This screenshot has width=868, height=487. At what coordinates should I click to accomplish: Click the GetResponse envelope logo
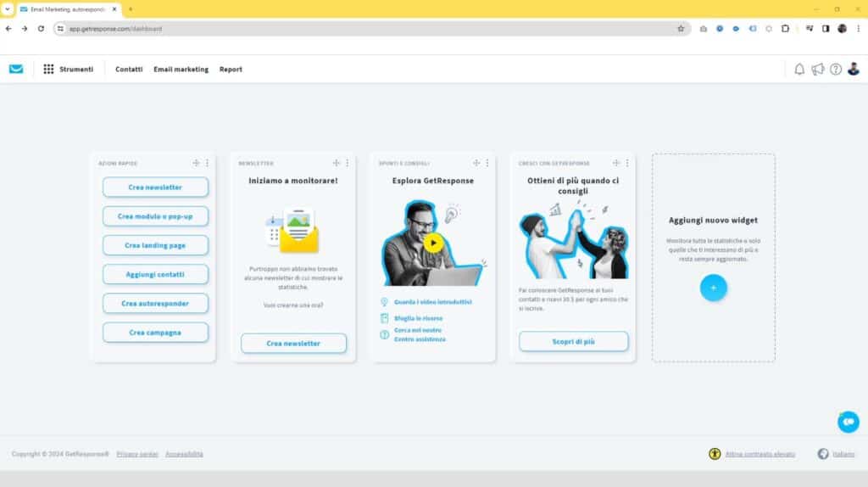pos(16,70)
